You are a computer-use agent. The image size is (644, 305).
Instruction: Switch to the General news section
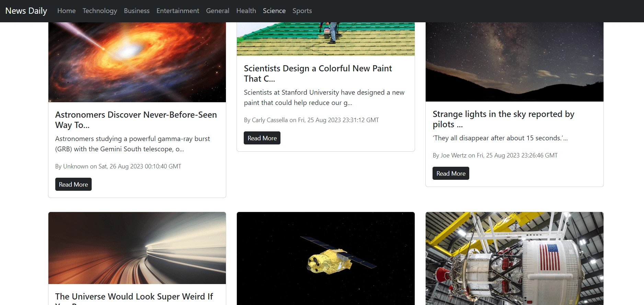click(x=218, y=11)
